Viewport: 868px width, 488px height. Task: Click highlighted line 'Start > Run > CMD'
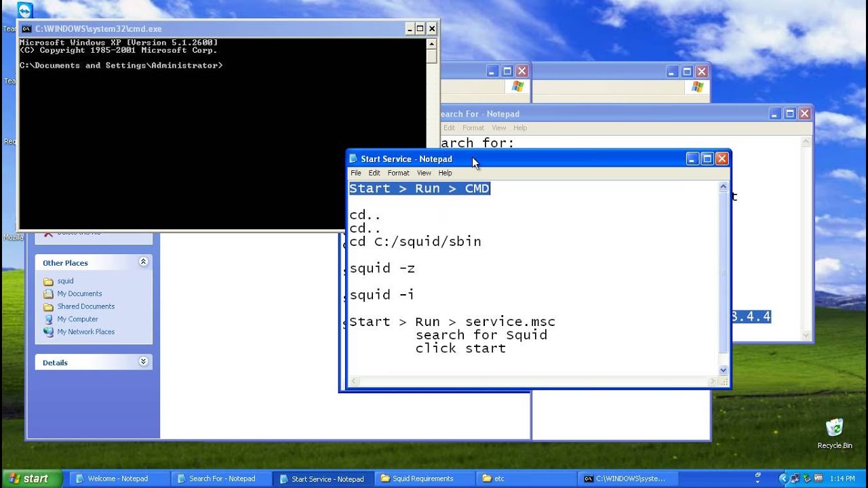(x=419, y=188)
